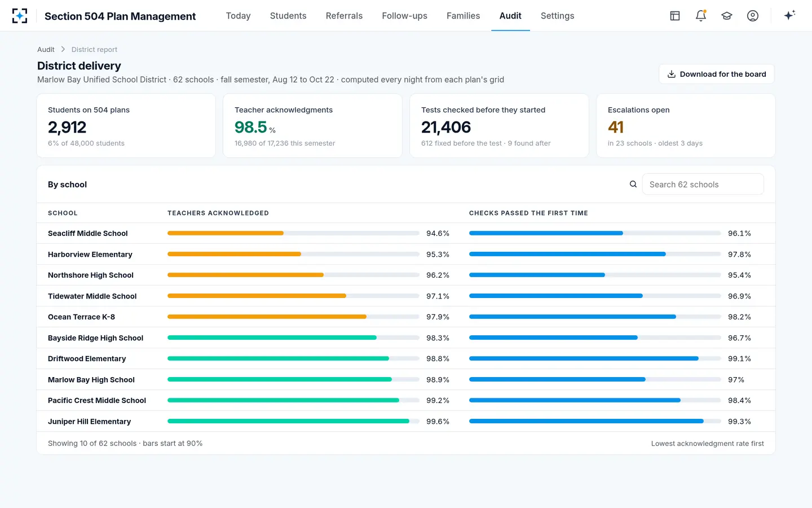Viewport: 812px width, 508px height.
Task: Click the Lowest acknowledgment rate first label
Action: pos(707,444)
